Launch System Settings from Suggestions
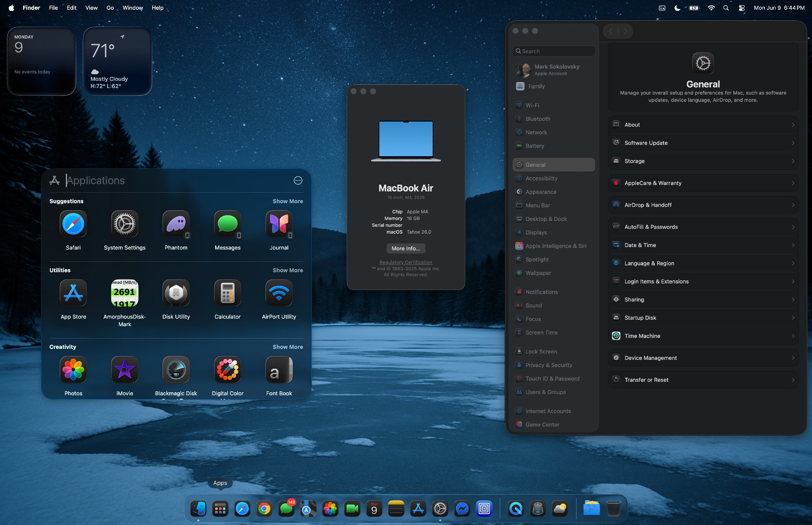The height and width of the screenshot is (525, 812). click(x=125, y=224)
